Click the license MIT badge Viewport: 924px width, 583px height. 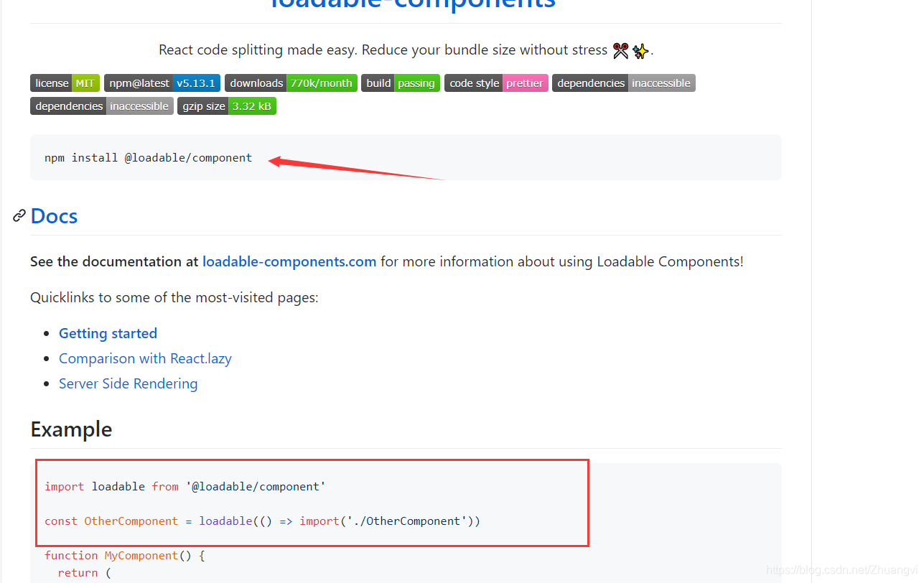[65, 83]
